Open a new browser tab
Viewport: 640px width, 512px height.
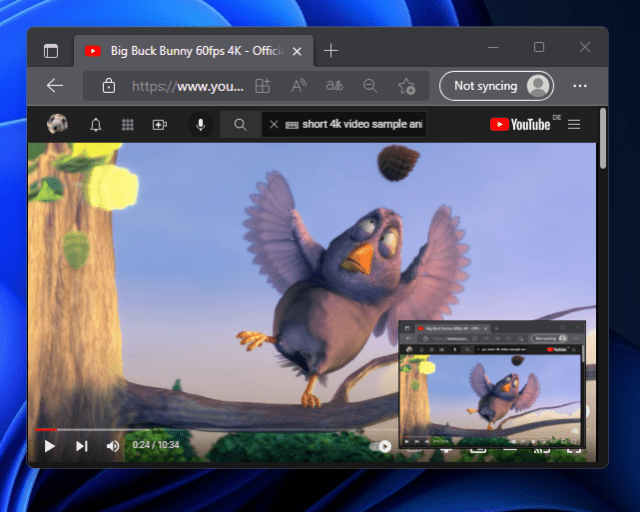(x=331, y=51)
